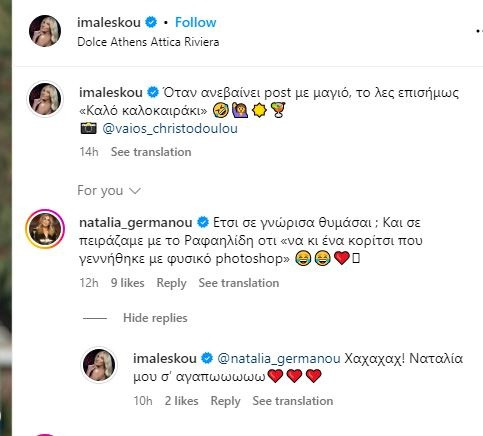
Task: See translation of imaleskou's reply
Action: point(293,401)
